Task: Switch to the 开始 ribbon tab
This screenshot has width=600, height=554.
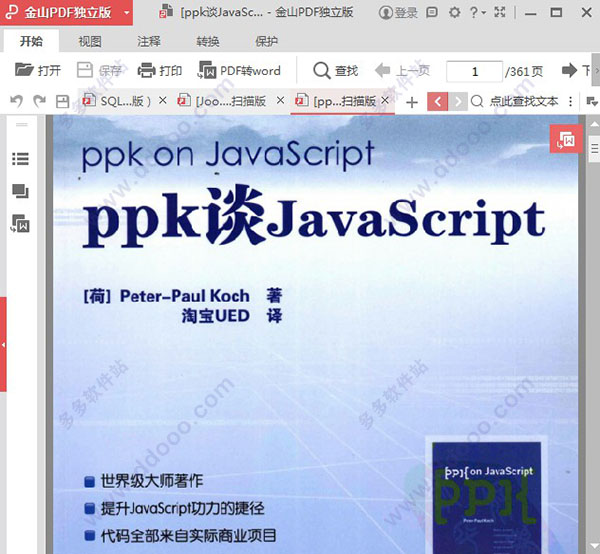Action: (31, 41)
